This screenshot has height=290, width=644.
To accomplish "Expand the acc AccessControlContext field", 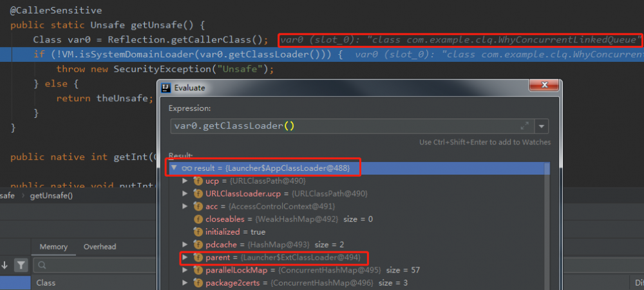I will tap(185, 206).
